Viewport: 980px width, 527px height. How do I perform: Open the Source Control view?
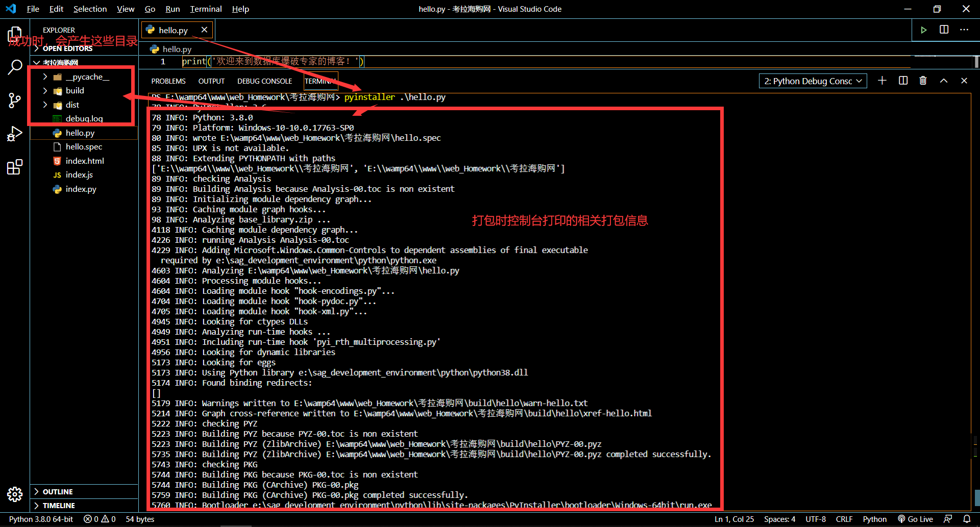pos(15,101)
